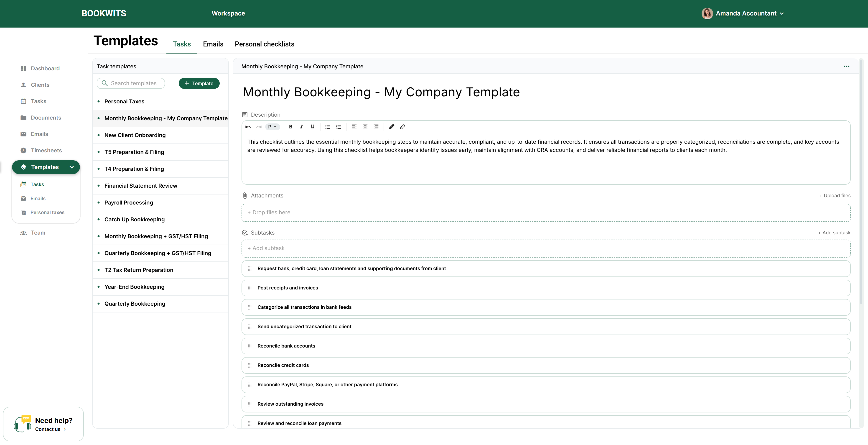Grab drag handle of Post receipts and invoices
Image resolution: width=868 pixels, height=445 pixels.
pyautogui.click(x=250, y=288)
